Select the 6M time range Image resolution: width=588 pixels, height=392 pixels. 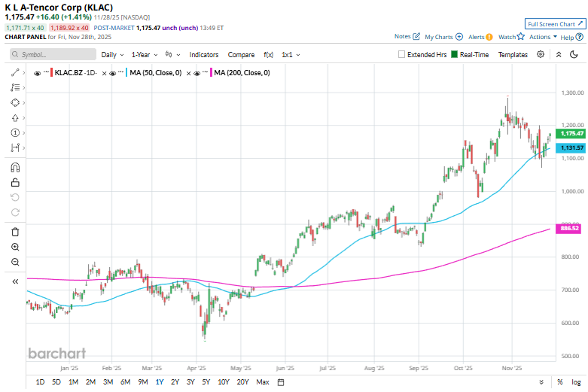point(125,382)
